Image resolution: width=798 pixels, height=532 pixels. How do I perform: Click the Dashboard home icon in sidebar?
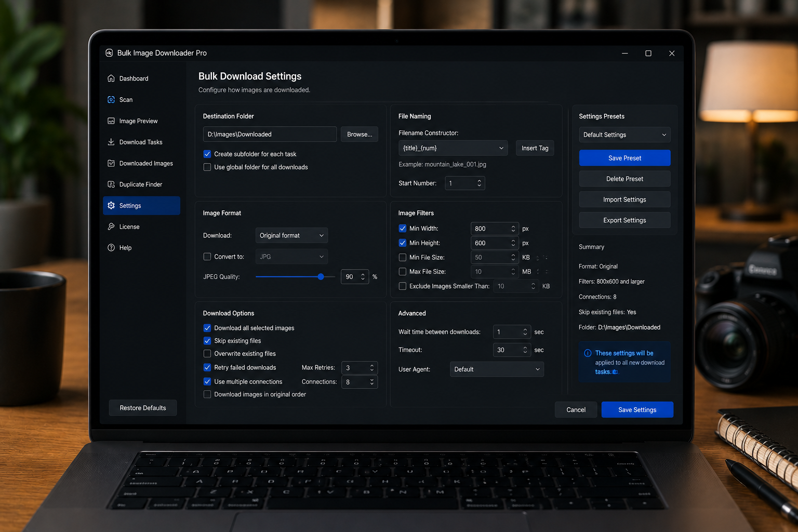pyautogui.click(x=111, y=78)
